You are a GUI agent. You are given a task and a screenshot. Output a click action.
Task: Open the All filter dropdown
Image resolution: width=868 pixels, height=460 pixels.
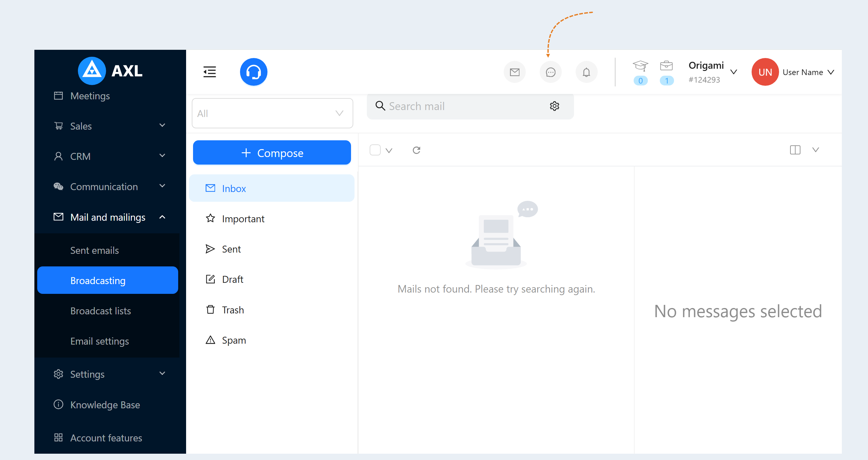click(272, 113)
